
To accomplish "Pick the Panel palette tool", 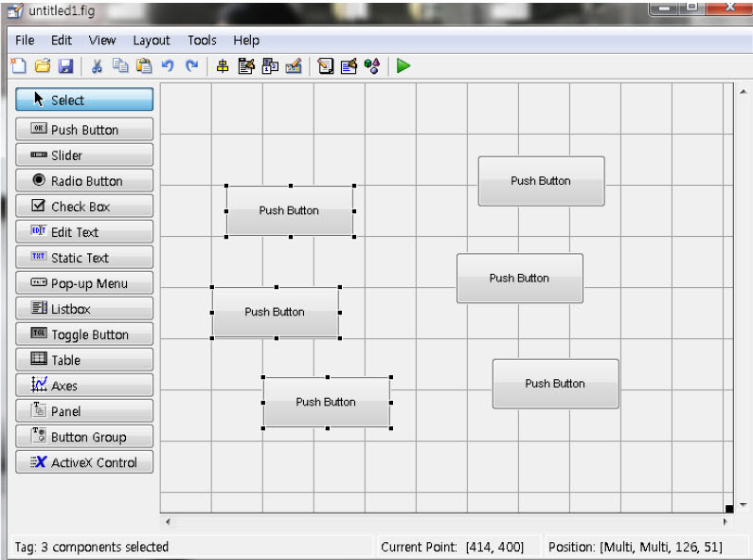I will (84, 410).
